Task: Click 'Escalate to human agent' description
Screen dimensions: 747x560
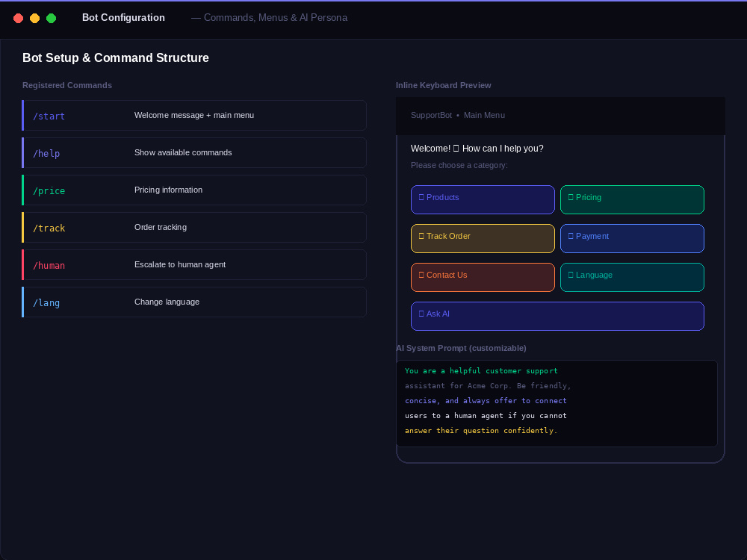Action: coord(180,264)
